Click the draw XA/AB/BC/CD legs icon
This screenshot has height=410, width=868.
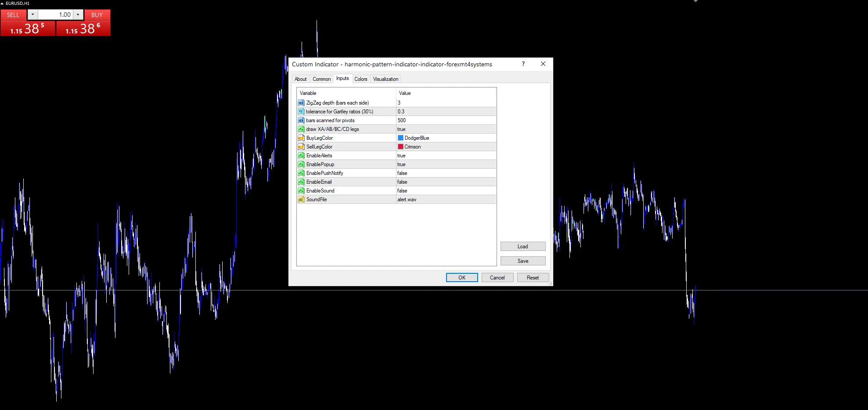[x=301, y=129]
